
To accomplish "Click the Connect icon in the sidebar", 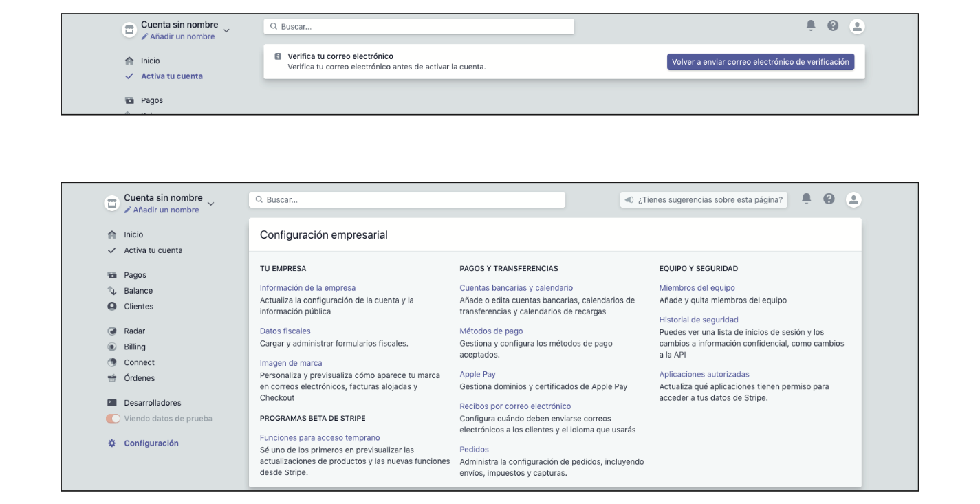I will [111, 363].
